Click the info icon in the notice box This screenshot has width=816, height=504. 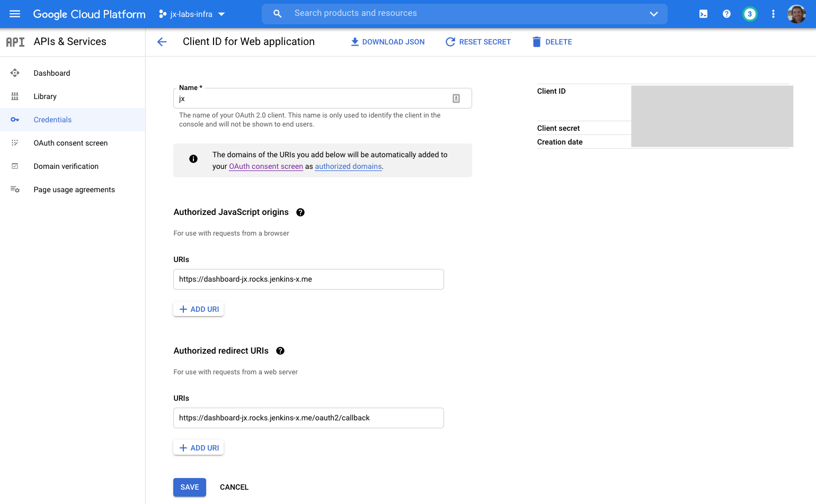point(193,159)
